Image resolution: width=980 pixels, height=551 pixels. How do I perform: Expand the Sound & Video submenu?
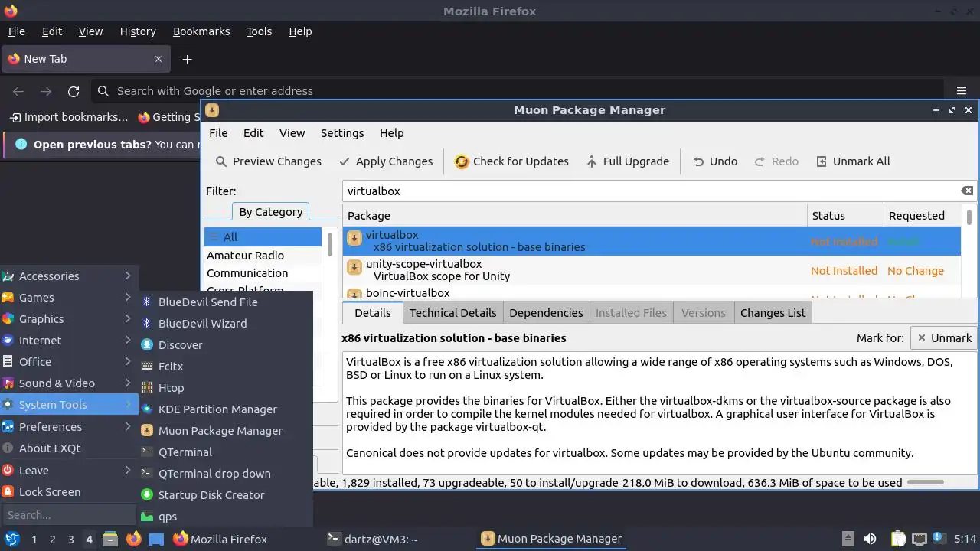[69, 383]
